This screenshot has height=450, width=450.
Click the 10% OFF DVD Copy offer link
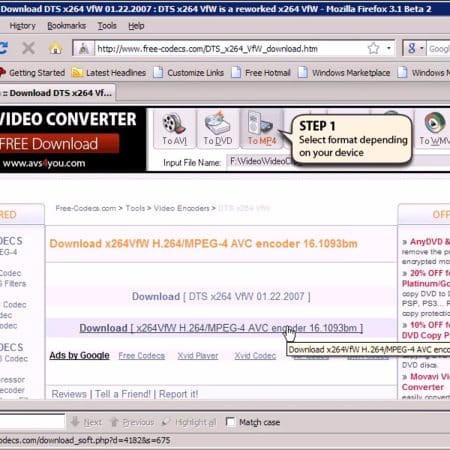tap(426, 330)
